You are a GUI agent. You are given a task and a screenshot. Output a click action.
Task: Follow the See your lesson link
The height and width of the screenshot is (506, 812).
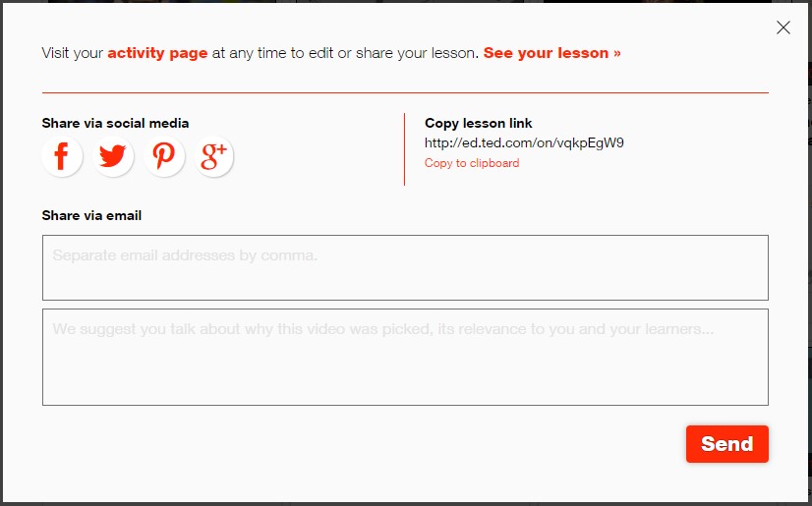pyautogui.click(x=551, y=53)
